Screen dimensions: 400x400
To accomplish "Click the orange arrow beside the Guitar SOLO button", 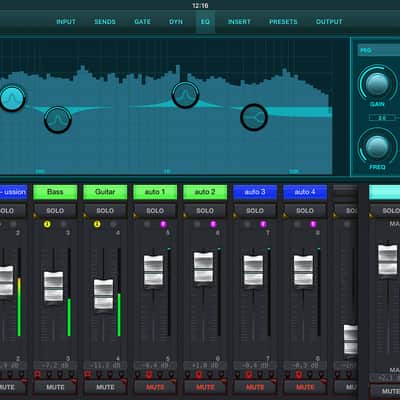I will [85, 216].
